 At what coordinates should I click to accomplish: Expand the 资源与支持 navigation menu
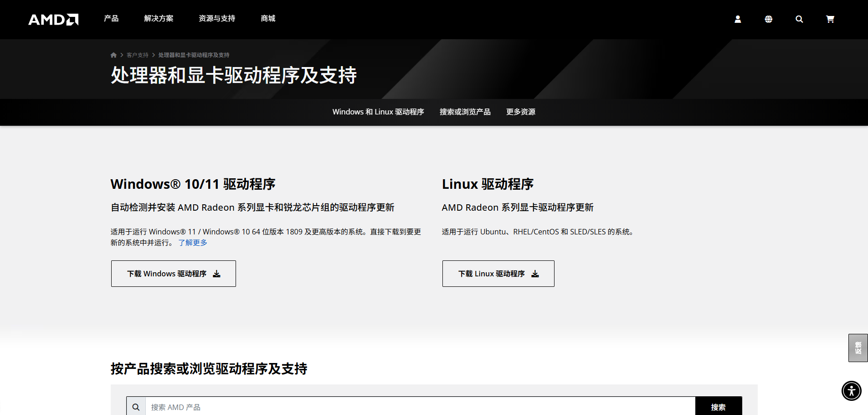[216, 19]
